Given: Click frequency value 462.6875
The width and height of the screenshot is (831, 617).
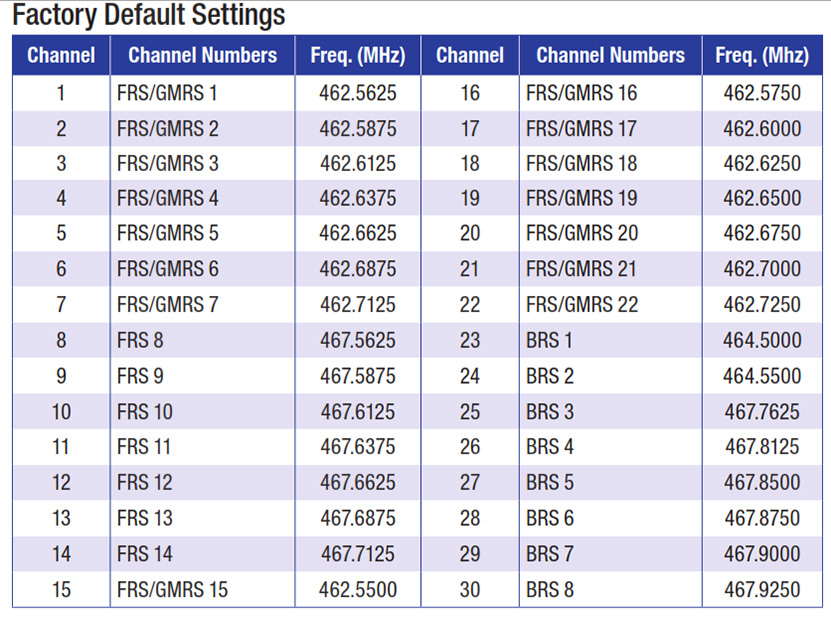Looking at the screenshot, I should click(x=357, y=269).
